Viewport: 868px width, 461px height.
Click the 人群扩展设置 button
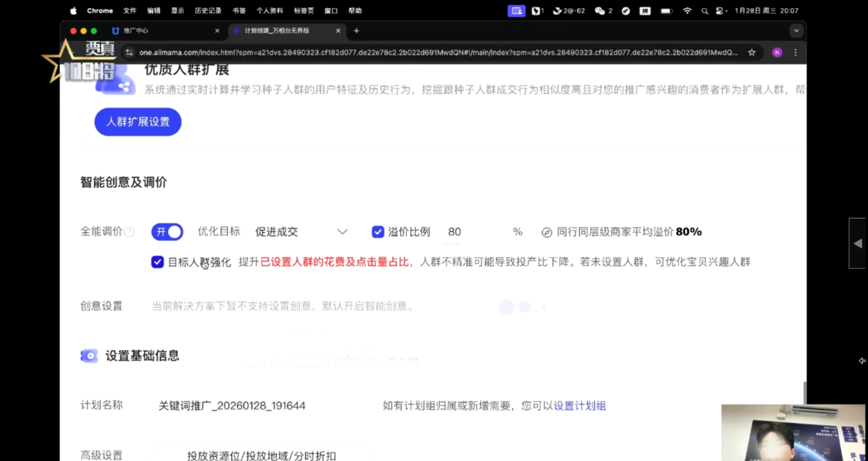click(x=138, y=122)
